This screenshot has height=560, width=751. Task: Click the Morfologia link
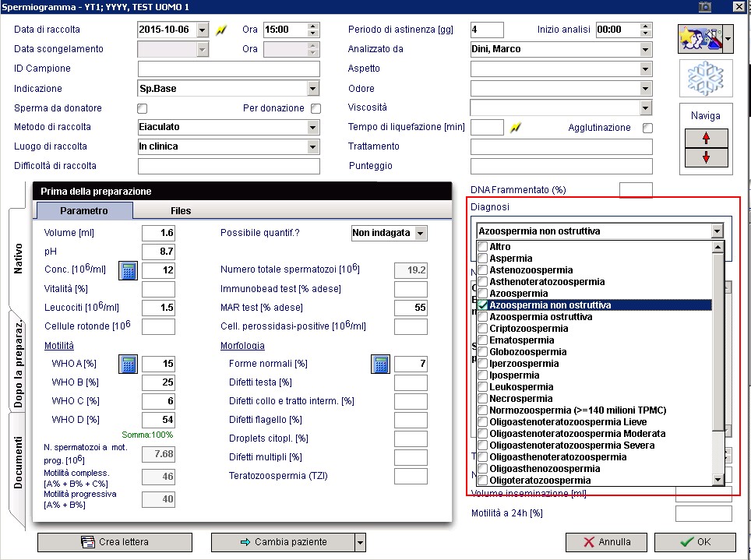tap(242, 346)
